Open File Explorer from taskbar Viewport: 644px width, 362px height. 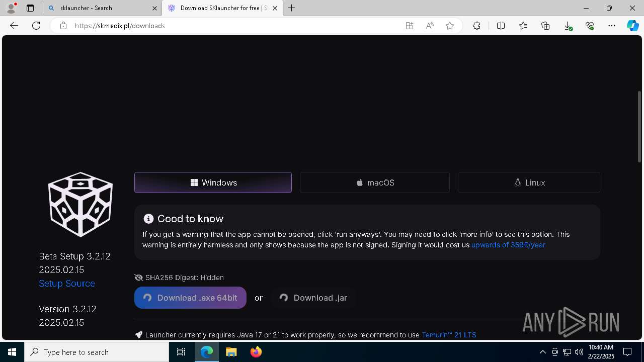[x=231, y=352]
